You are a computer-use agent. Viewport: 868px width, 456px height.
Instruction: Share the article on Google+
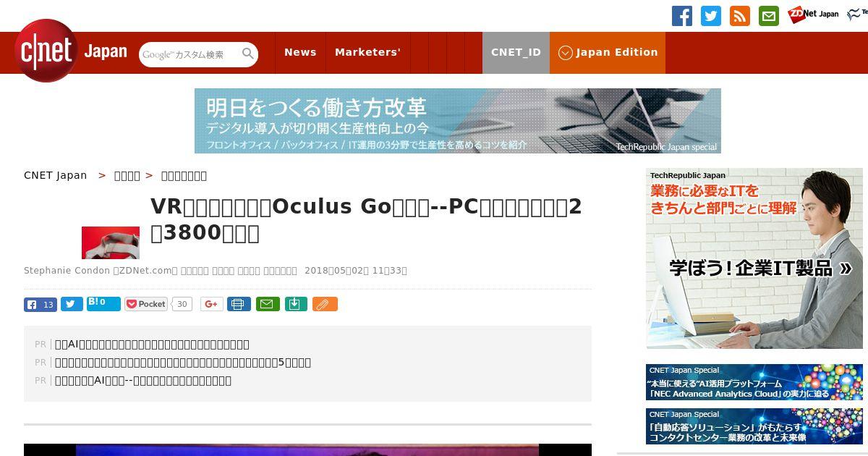(x=212, y=304)
